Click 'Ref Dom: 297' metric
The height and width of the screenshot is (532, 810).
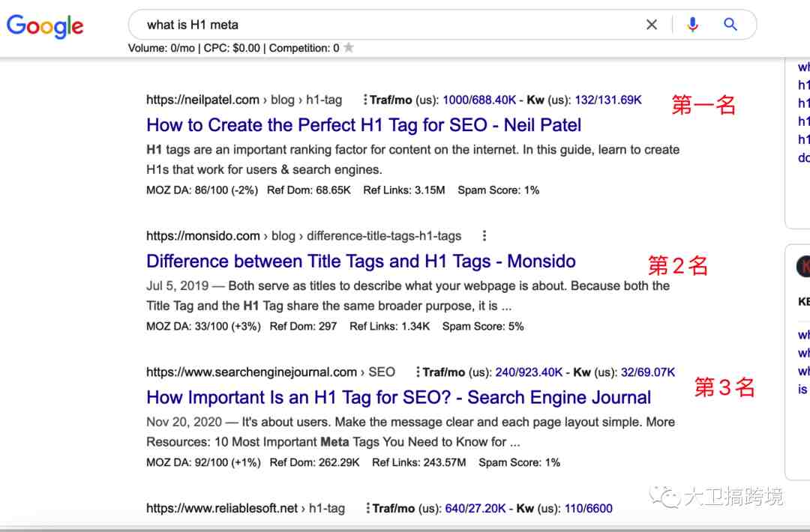303,326
